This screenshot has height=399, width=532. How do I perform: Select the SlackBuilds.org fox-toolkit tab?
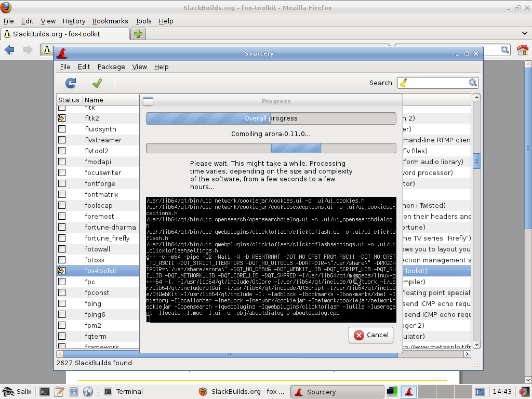click(x=65, y=34)
